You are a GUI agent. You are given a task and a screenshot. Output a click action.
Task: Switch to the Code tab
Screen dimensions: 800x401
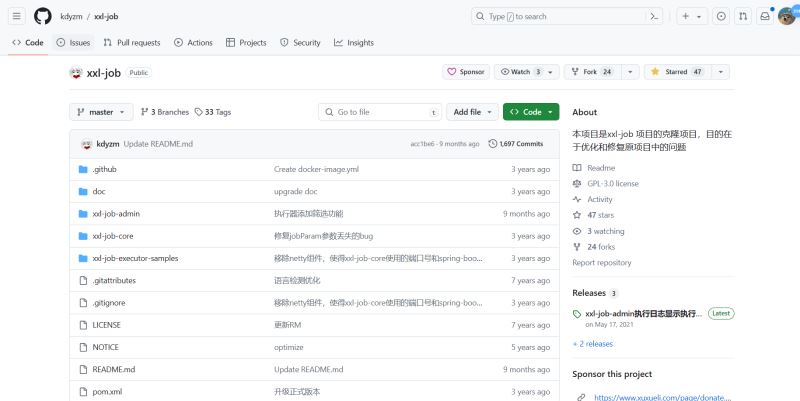[x=28, y=43]
